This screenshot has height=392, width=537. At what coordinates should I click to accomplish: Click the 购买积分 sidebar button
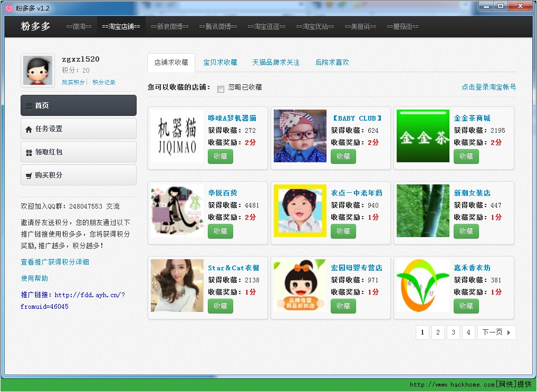tap(79, 175)
